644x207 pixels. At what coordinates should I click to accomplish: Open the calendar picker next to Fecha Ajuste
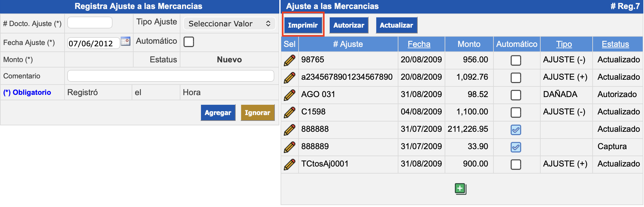(x=126, y=41)
